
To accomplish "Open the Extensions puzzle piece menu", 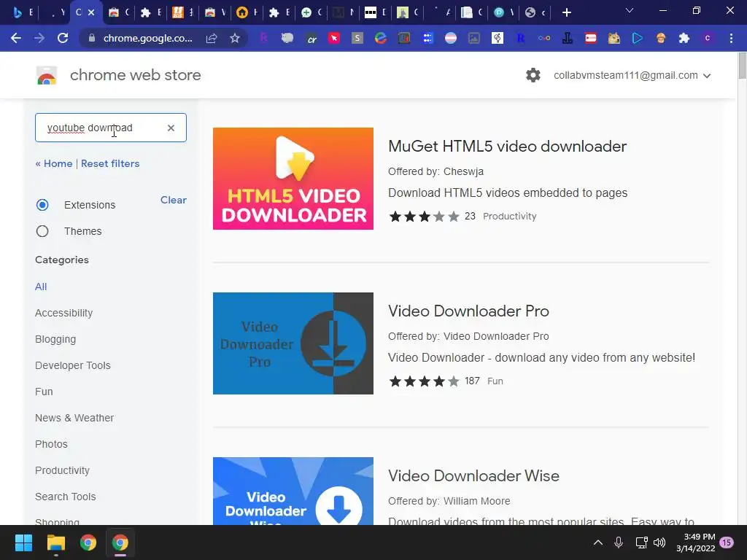I will coord(684,38).
